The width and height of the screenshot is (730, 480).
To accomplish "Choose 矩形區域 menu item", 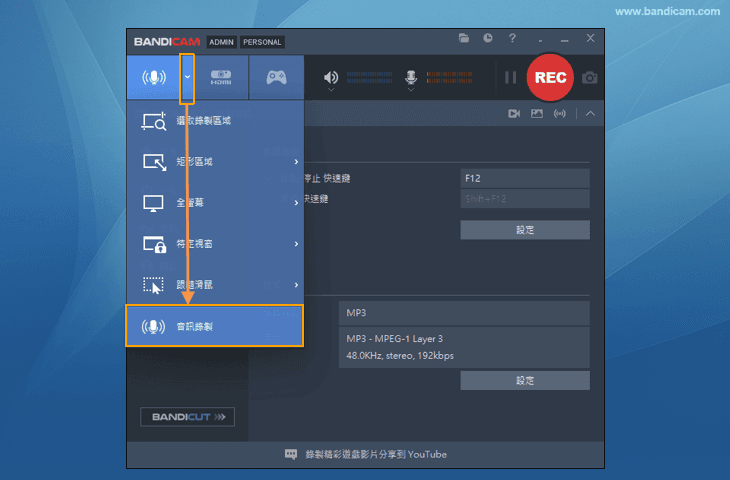I will point(215,162).
